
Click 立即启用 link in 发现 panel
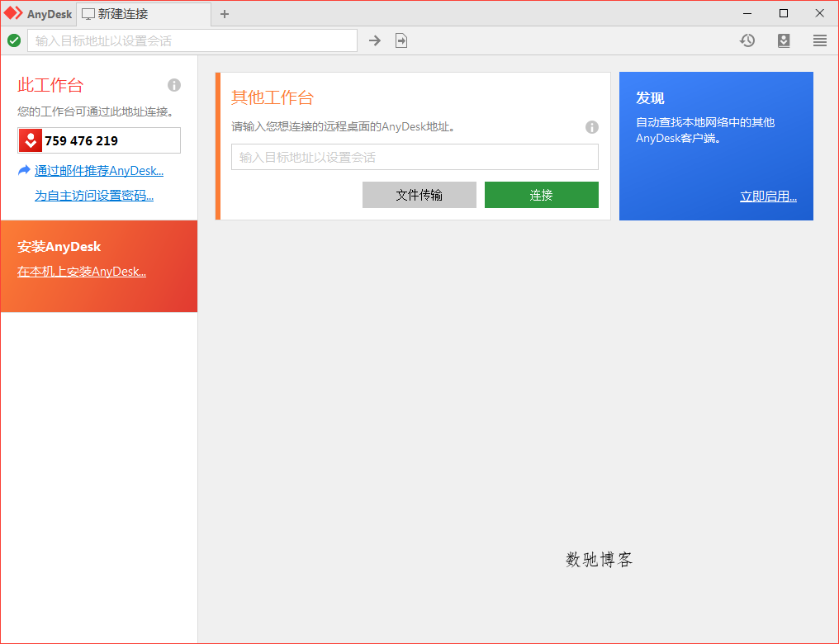[768, 197]
